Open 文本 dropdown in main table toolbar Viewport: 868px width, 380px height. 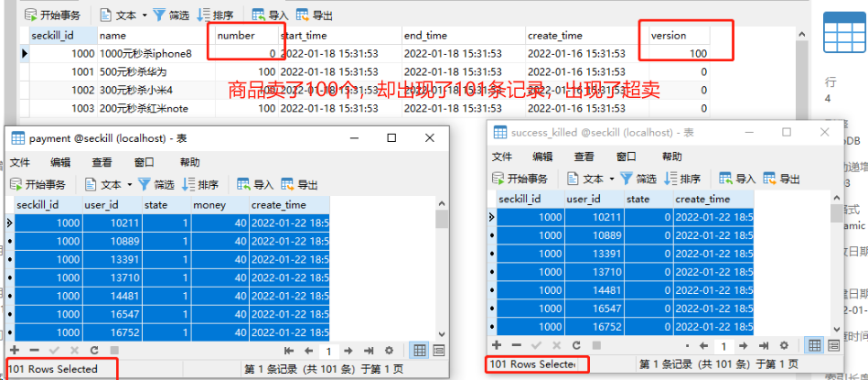[123, 15]
